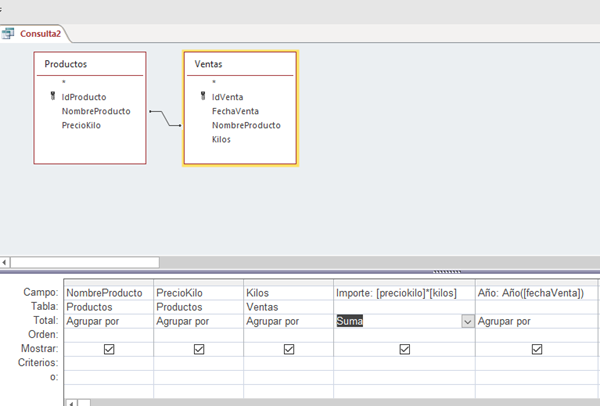Select PrecioKilo field in Productos table

tap(81, 126)
